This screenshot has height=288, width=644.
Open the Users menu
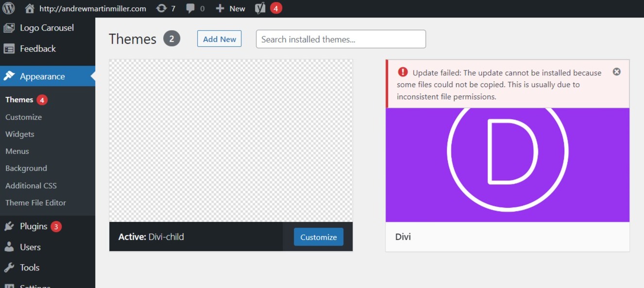click(x=30, y=247)
